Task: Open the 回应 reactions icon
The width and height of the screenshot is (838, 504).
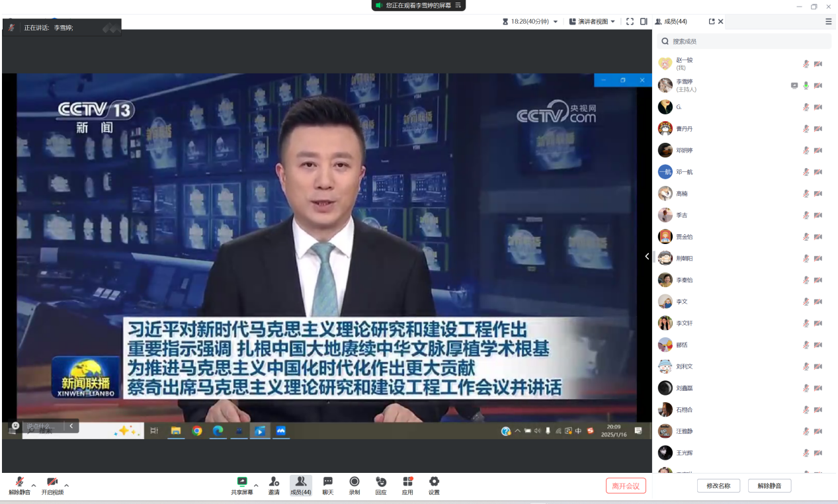Action: pyautogui.click(x=381, y=482)
